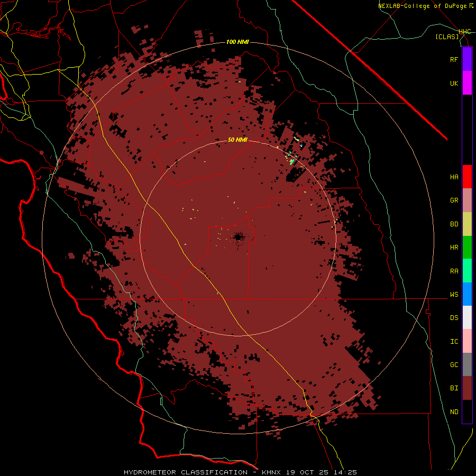Click the 50 NMI range ring label
The height and width of the screenshot is (476, 476).
point(237,140)
